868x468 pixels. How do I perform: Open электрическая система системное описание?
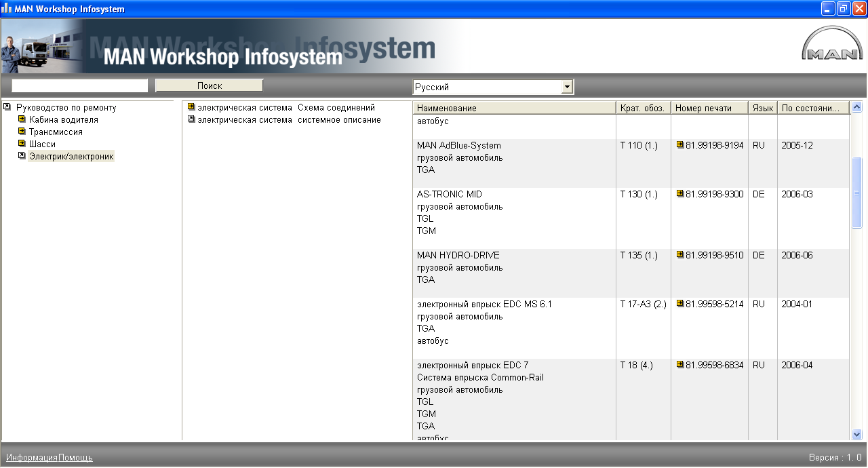coord(289,119)
